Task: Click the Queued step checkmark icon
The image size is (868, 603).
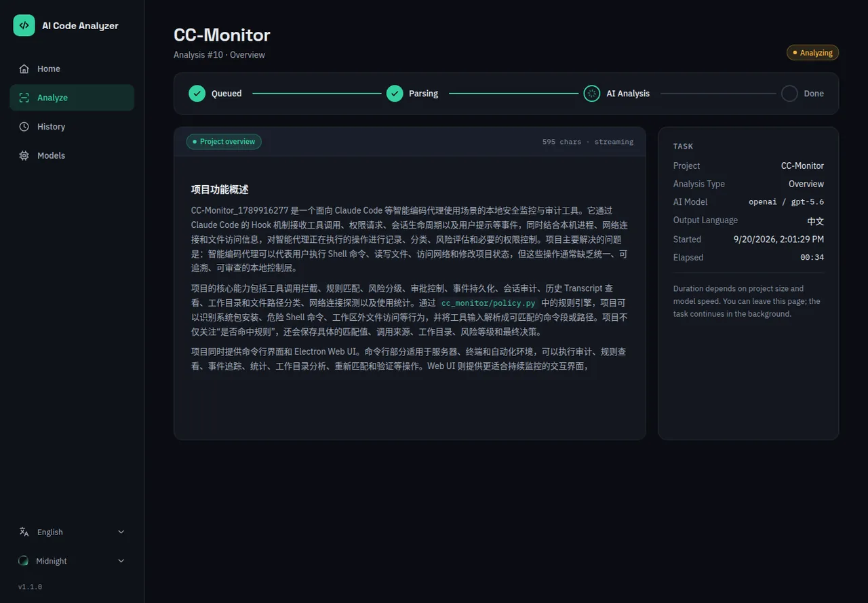Action: pyautogui.click(x=197, y=94)
